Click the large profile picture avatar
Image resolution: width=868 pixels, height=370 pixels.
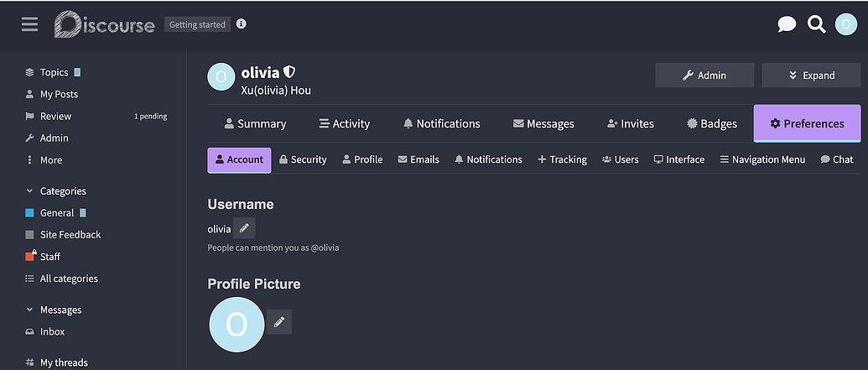(x=236, y=324)
